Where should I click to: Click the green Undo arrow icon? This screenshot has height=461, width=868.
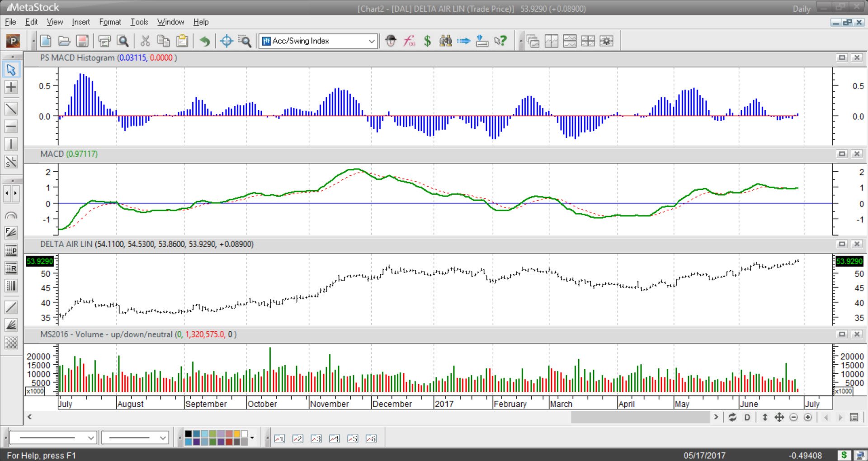205,41
